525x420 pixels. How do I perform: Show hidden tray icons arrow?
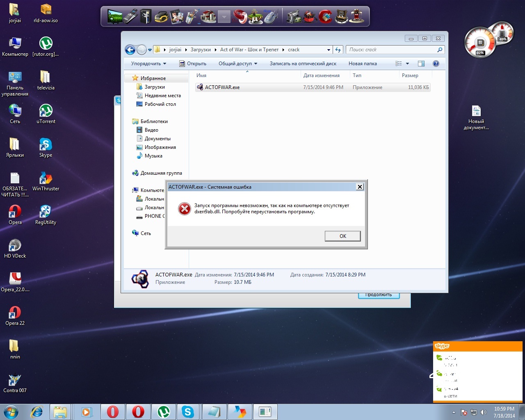coord(454,412)
